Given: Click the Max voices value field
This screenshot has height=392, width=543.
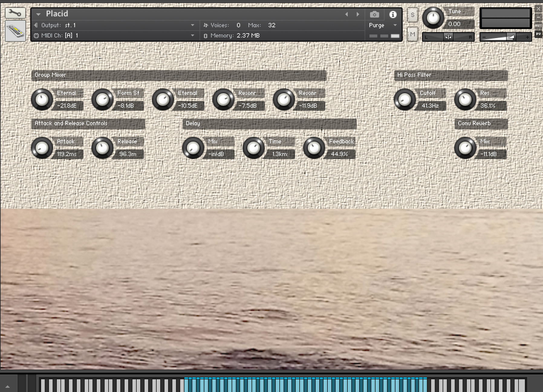Looking at the screenshot, I should point(271,25).
